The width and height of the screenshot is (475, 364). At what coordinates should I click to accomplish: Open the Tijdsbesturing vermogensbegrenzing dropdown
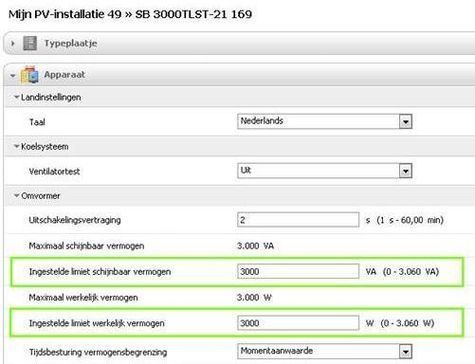coord(325,351)
